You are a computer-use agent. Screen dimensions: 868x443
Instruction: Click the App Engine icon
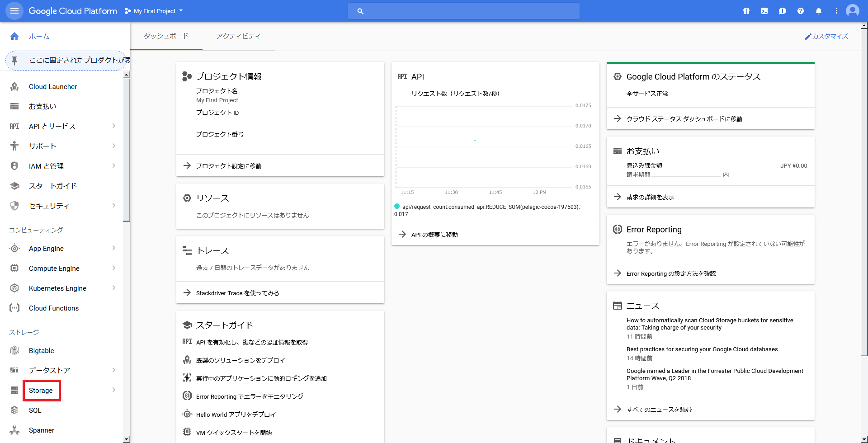pyautogui.click(x=14, y=248)
